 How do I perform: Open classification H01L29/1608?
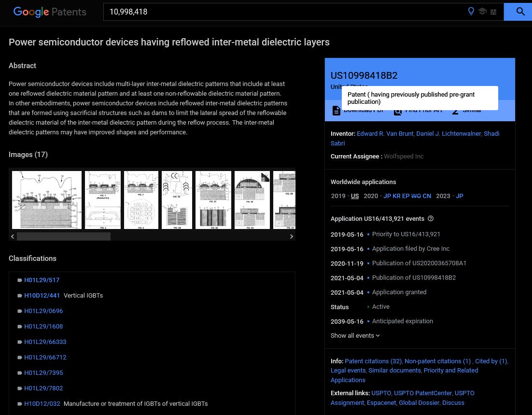coord(43,327)
